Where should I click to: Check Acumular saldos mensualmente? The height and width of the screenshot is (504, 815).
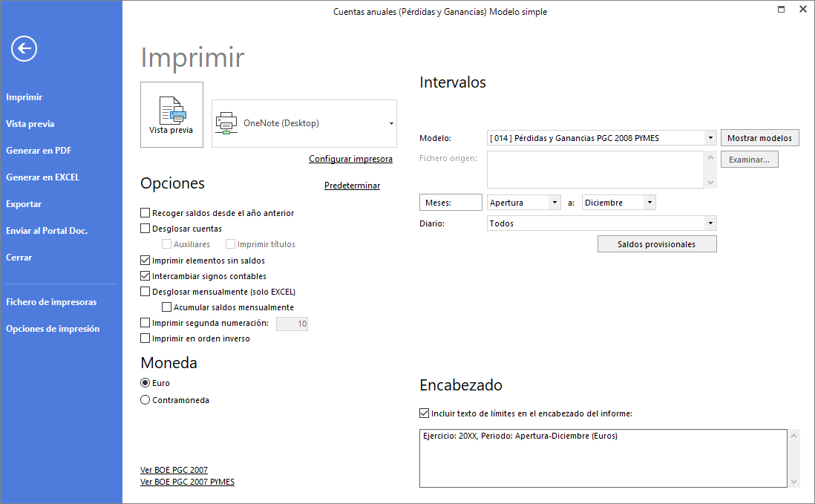(166, 307)
